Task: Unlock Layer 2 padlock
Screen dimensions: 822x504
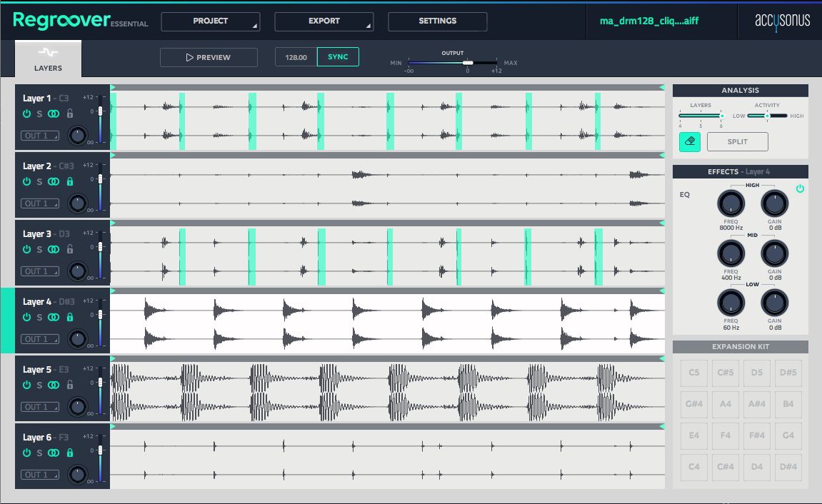Action: point(70,181)
